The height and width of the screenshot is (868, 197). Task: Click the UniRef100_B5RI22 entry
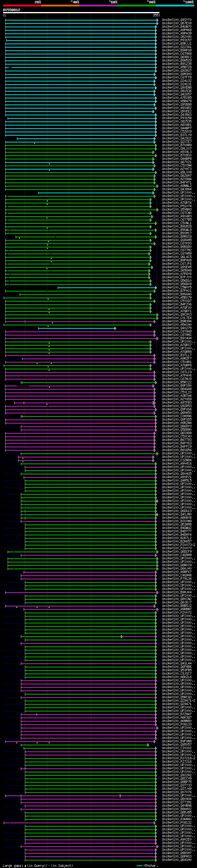176,382
